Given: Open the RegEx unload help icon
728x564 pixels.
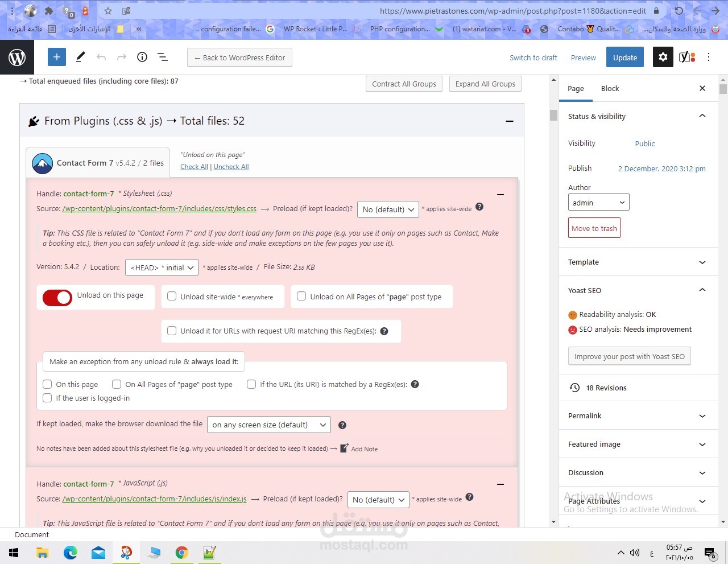Looking at the screenshot, I should click(x=384, y=331).
